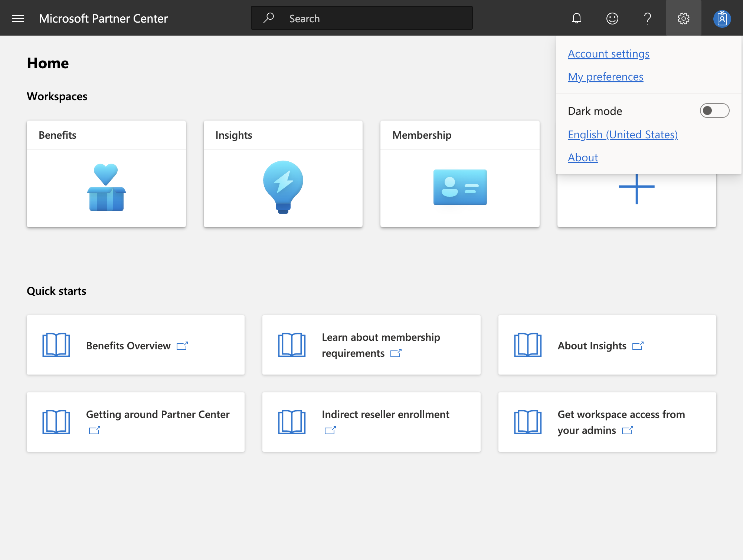
Task: Open the Membership ID card icon
Action: click(x=460, y=187)
